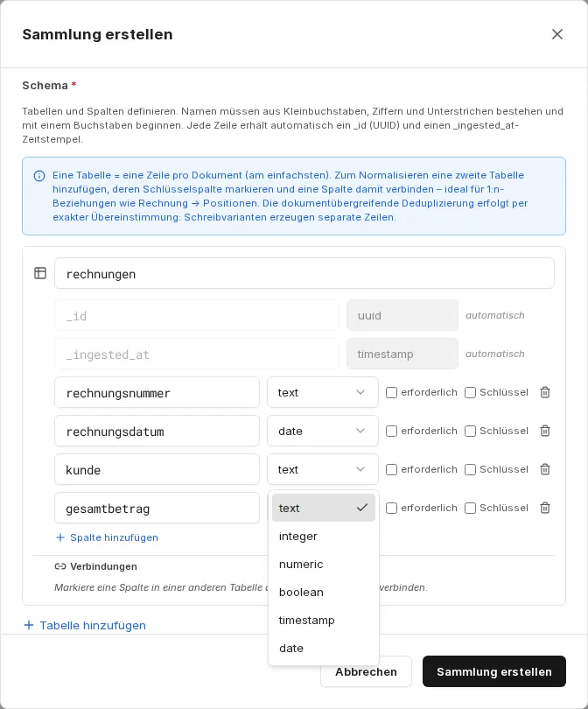Edit the gesamtbetrag column name field

(157, 508)
